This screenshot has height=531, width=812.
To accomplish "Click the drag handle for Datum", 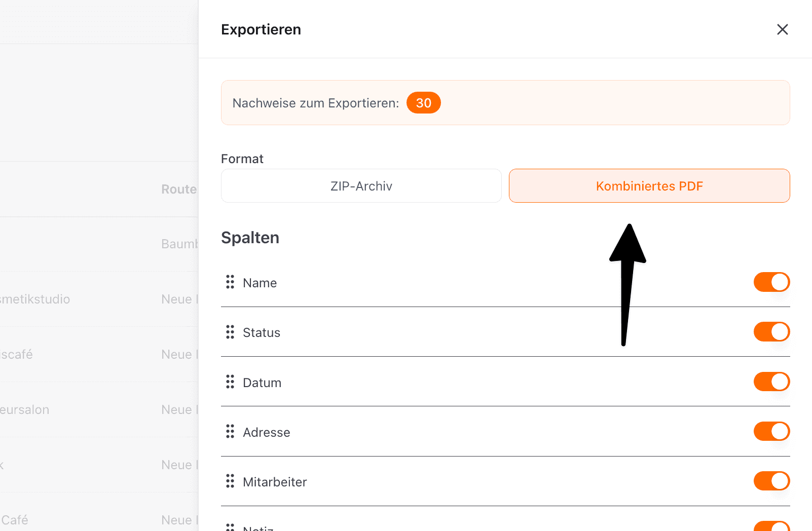I will (x=230, y=382).
